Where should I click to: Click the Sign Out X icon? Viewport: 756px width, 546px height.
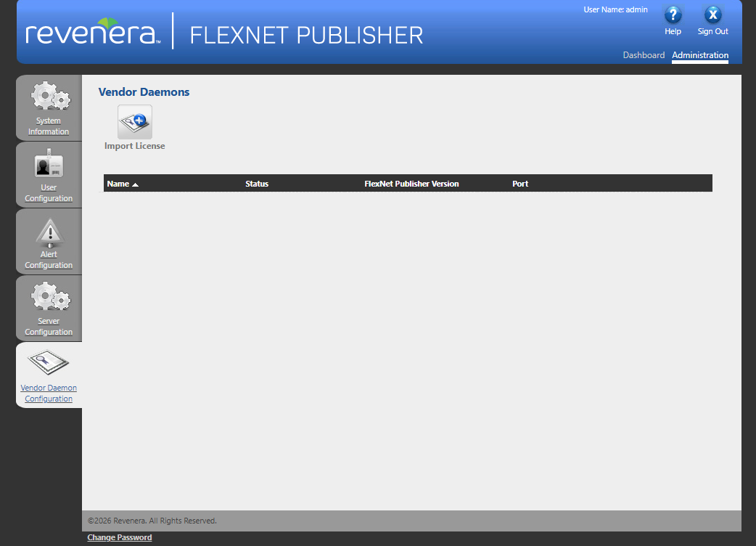[713, 15]
